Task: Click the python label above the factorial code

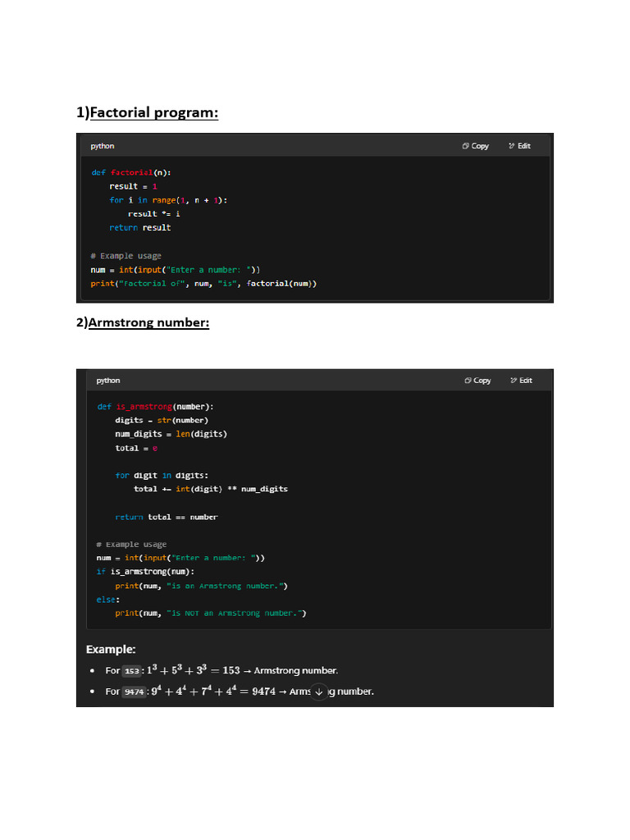Action: click(103, 146)
